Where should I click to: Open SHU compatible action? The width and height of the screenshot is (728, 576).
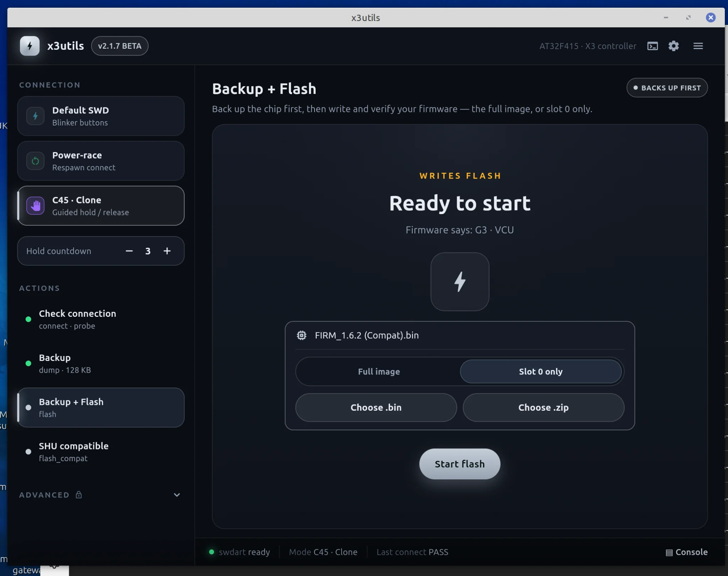pos(101,452)
